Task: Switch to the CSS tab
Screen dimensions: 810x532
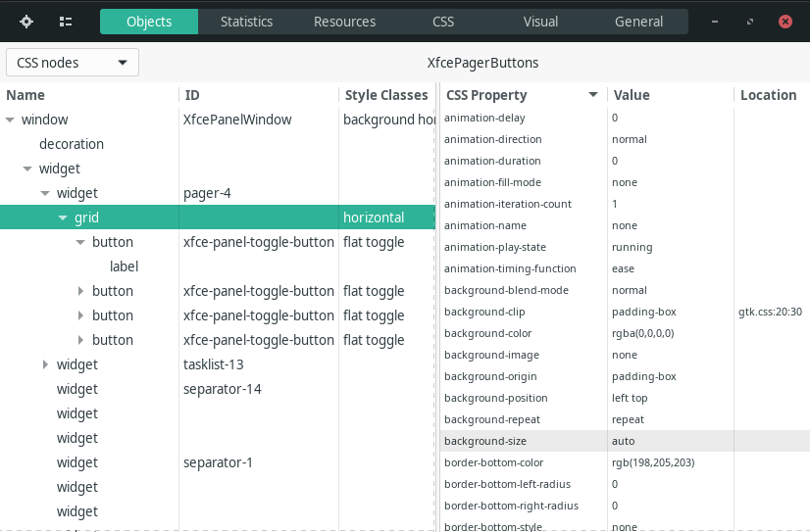Action: 442,22
